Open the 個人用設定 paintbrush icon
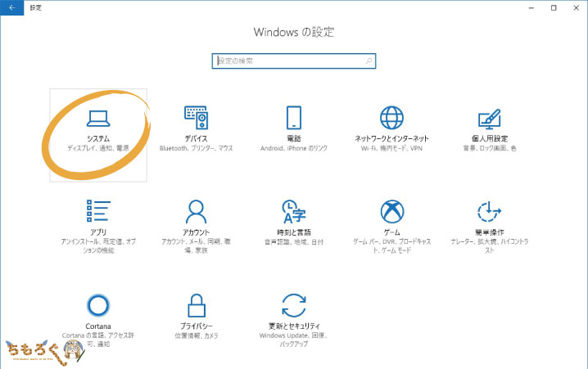The image size is (588, 369). click(x=490, y=119)
